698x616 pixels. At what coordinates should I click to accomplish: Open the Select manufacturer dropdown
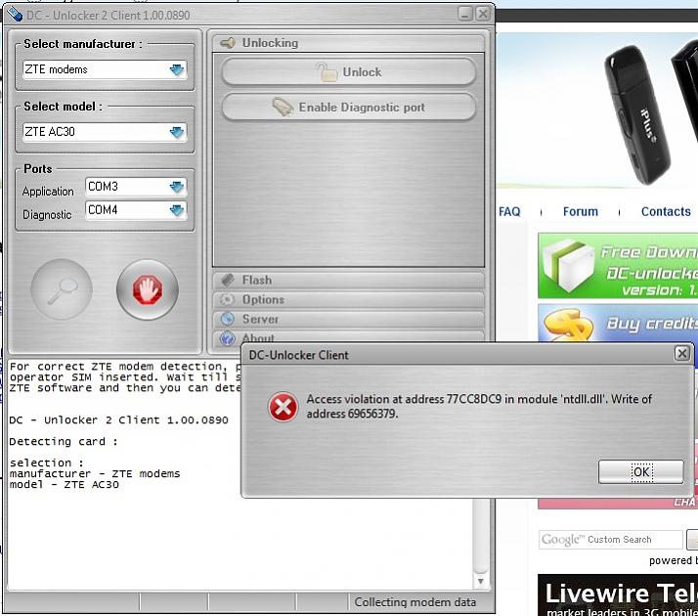176,69
